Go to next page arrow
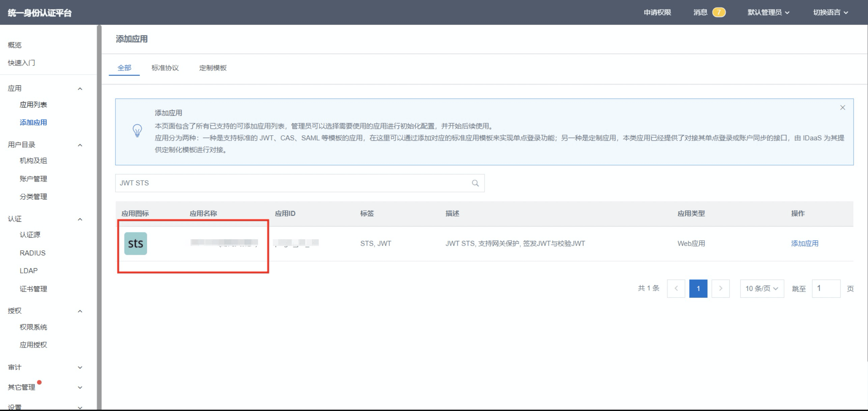The image size is (868, 411). coord(720,289)
